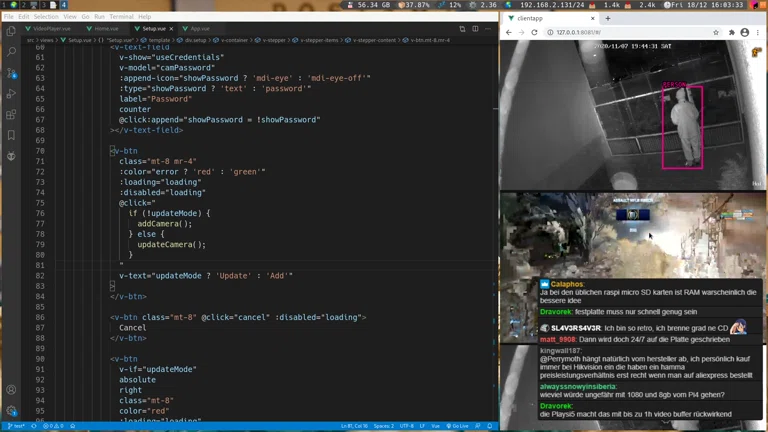
Task: Click the feedback icon in the status bar
Action: tap(478, 426)
